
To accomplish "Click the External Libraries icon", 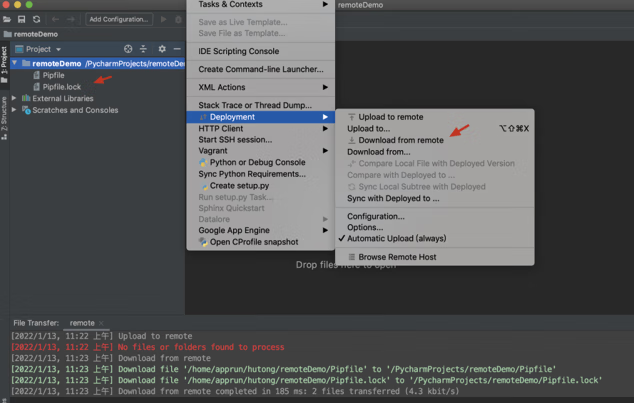I will tap(26, 98).
